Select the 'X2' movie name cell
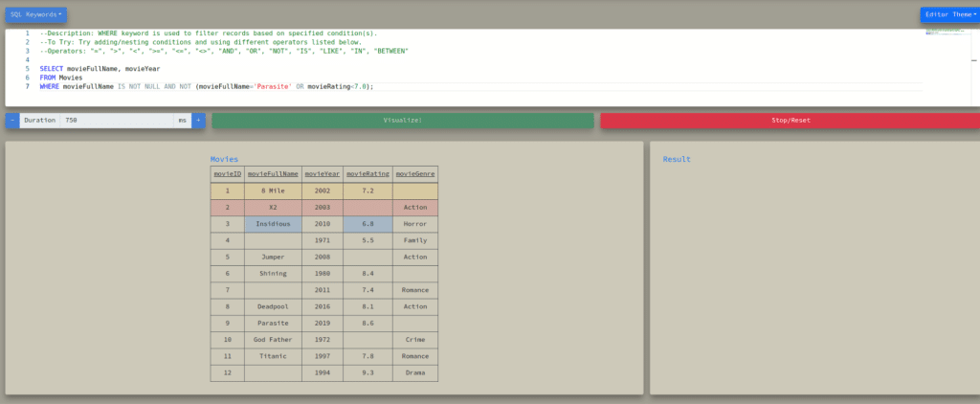This screenshot has height=404, width=980. pyautogui.click(x=273, y=207)
